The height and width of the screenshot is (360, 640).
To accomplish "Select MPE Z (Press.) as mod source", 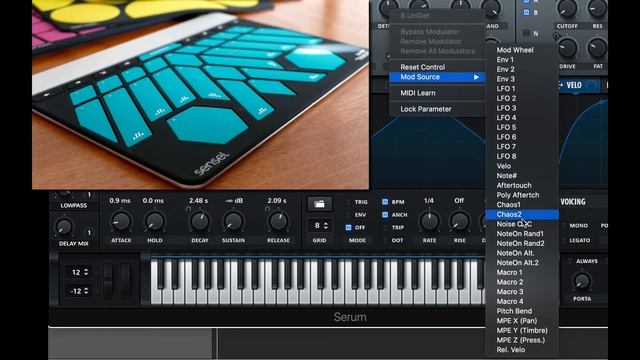I will pyautogui.click(x=522, y=340).
